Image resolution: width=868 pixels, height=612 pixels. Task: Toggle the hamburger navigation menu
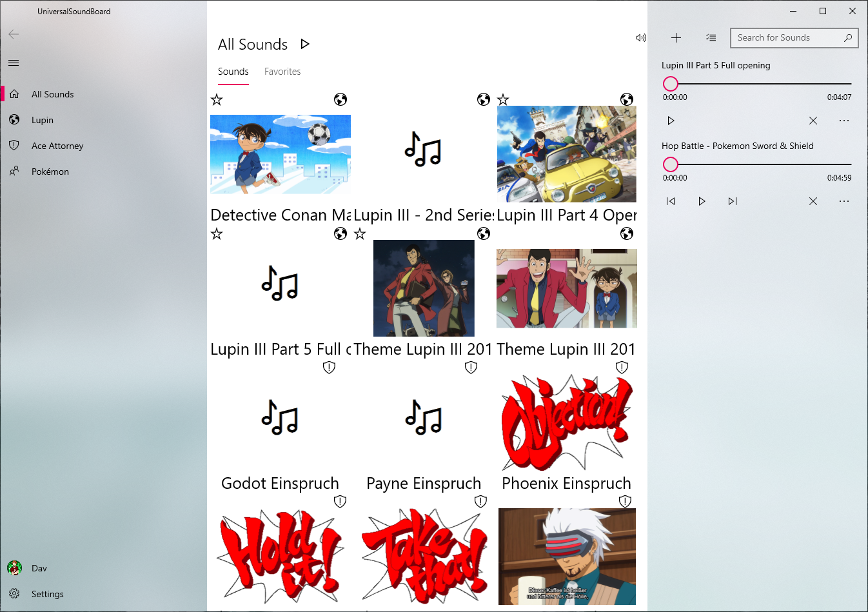pos(14,63)
